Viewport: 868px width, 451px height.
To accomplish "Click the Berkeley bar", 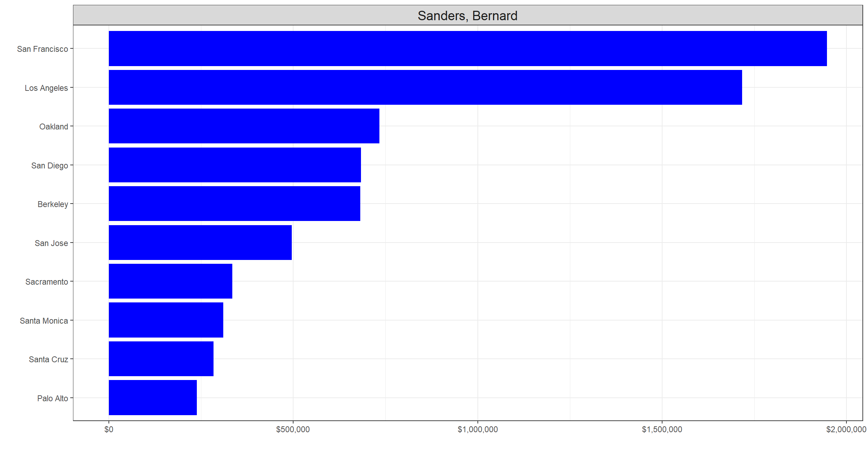I will tap(234, 204).
